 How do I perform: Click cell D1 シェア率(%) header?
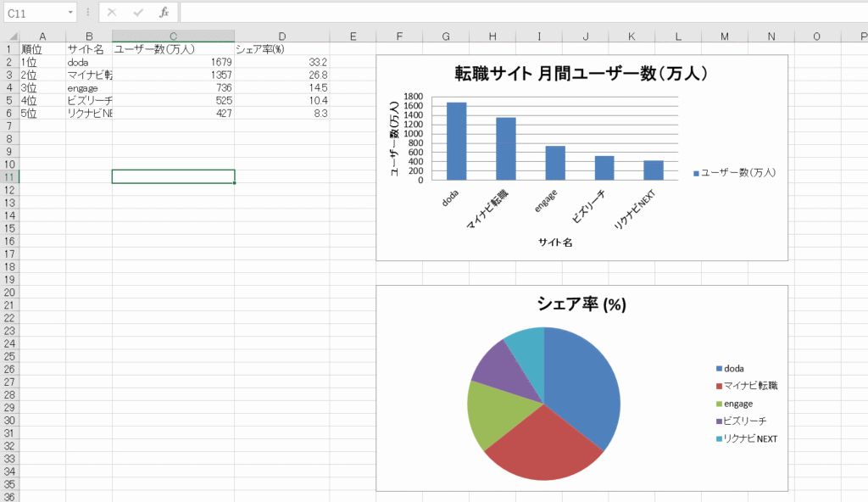(281, 49)
